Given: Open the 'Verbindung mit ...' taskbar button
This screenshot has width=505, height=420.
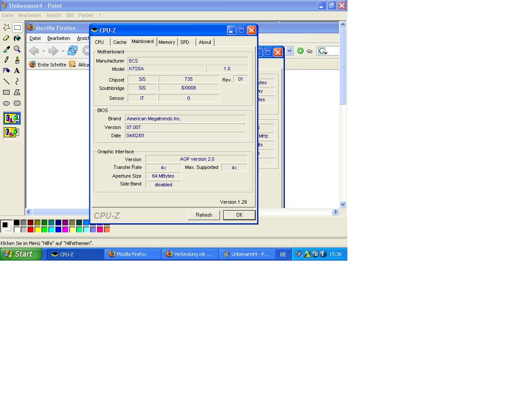Looking at the screenshot, I should coord(190,254).
